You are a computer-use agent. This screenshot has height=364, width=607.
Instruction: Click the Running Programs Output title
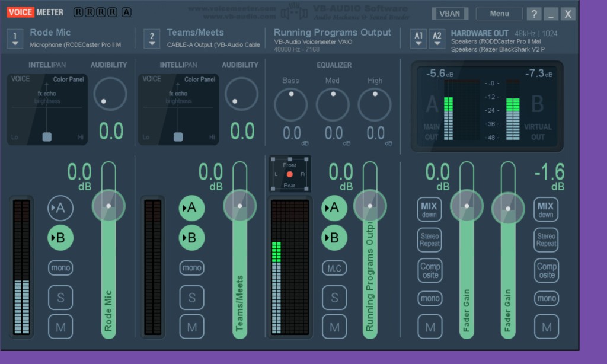pyautogui.click(x=332, y=33)
